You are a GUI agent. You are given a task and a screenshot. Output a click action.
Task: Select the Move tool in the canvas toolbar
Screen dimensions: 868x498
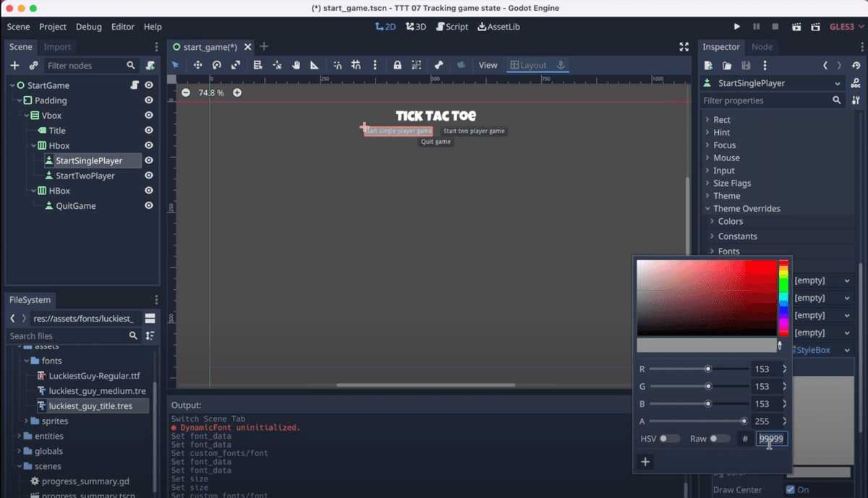pos(198,64)
